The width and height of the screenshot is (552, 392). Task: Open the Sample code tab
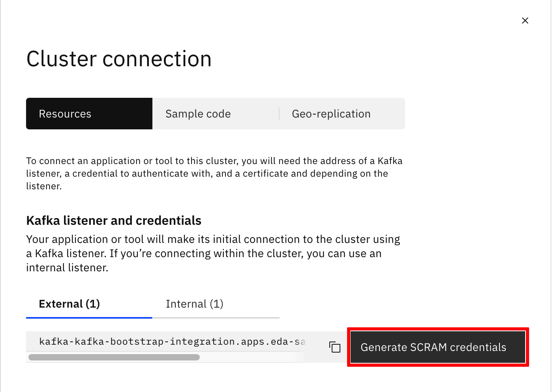click(216, 114)
